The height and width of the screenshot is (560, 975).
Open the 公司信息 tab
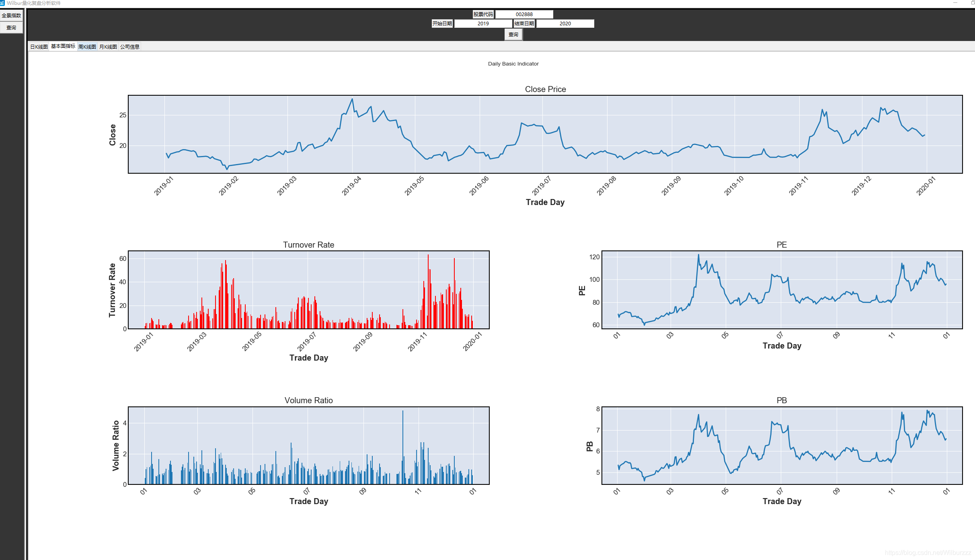point(130,47)
